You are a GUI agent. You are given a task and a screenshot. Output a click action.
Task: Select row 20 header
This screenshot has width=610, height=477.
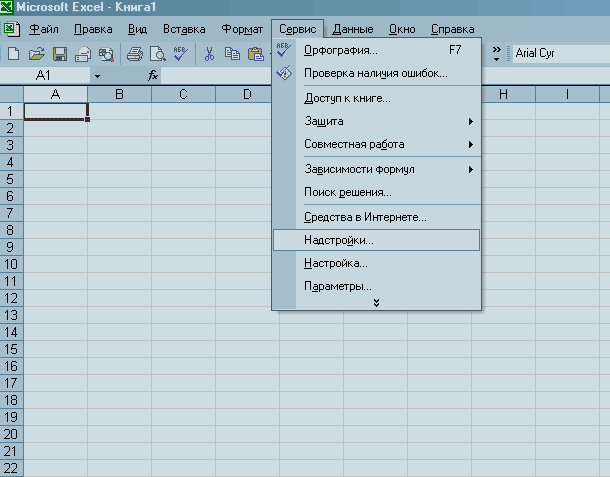click(x=11, y=434)
